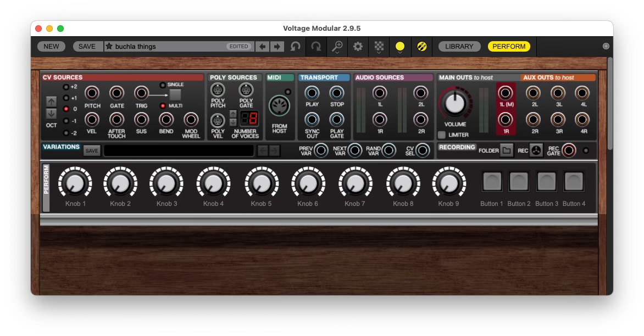Go to next variation arrow button
The width and height of the screenshot is (644, 336).
coord(274,150)
